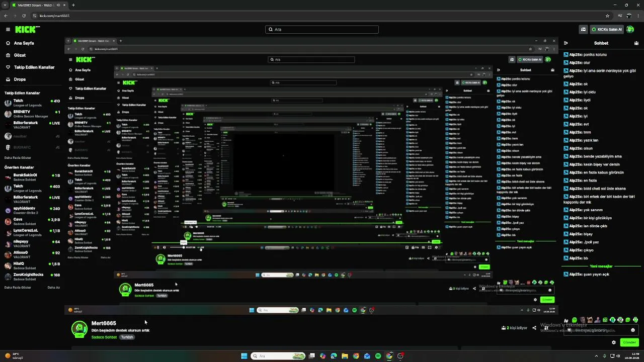Open LynxCerezLoL channel from the sidebar
Viewport: 644px width, 362px height.
[x=31, y=232]
